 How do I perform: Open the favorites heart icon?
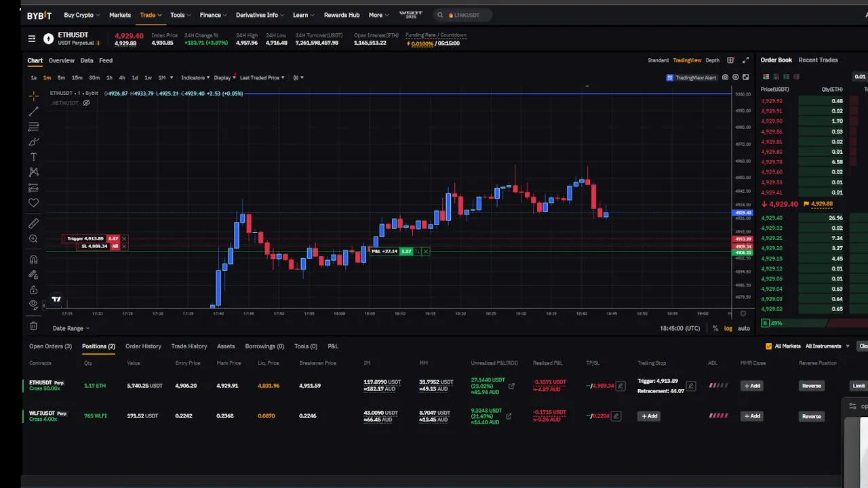pyautogui.click(x=33, y=203)
